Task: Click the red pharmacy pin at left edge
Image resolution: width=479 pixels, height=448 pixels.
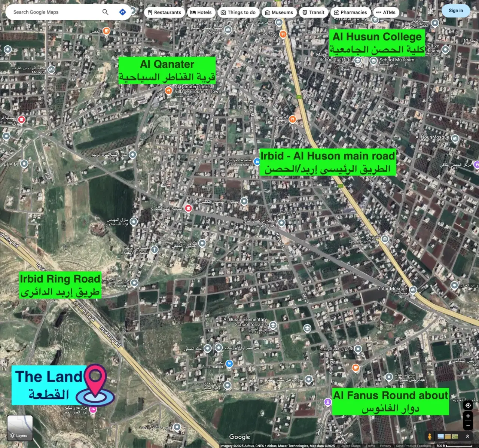Action: pyautogui.click(x=21, y=120)
